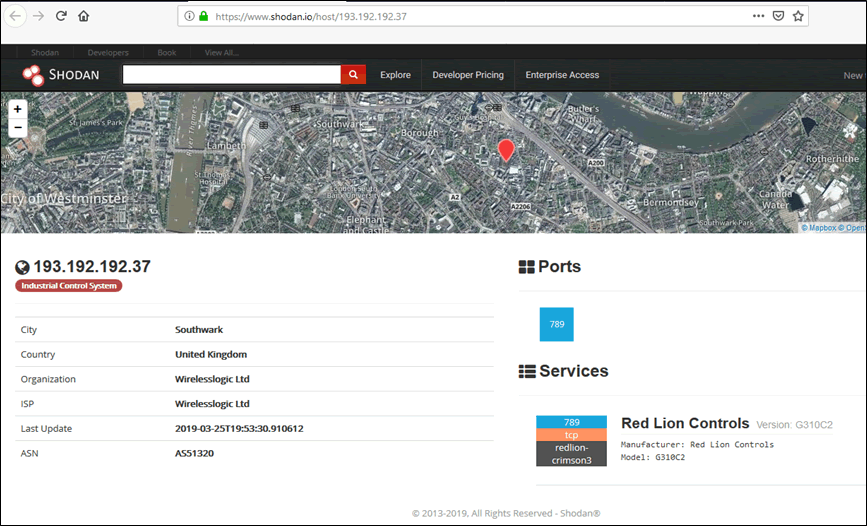Click the orange tcp protocol label
Screen dimensions: 867x526
571,435
